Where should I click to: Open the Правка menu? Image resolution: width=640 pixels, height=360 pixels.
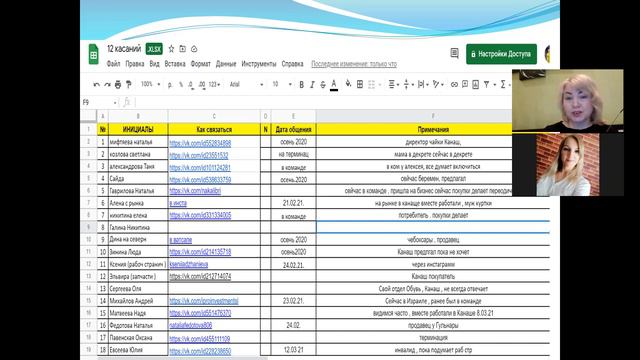click(x=135, y=64)
